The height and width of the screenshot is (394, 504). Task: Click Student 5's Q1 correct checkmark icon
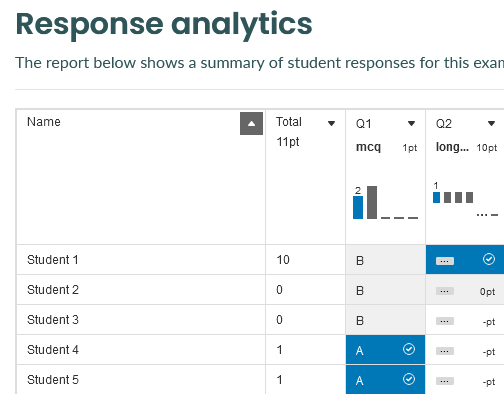pyautogui.click(x=409, y=379)
